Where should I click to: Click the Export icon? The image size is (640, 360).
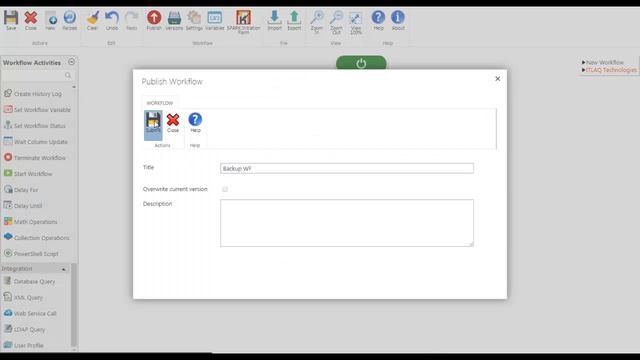point(294,20)
